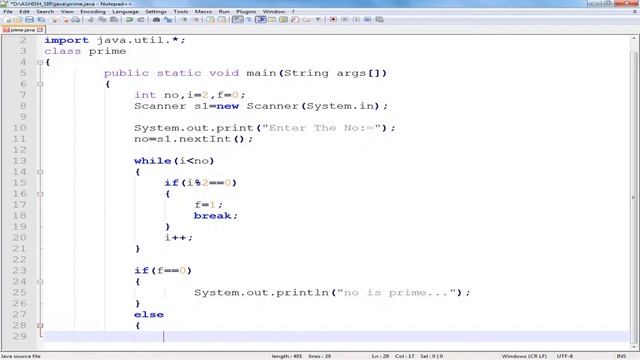
Task: Open the Macro menu
Action: pyautogui.click(x=203, y=11)
